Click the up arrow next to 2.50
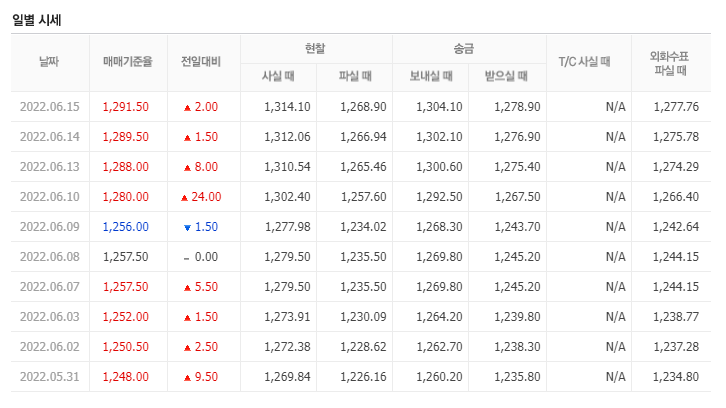The image size is (726, 408). (186, 347)
